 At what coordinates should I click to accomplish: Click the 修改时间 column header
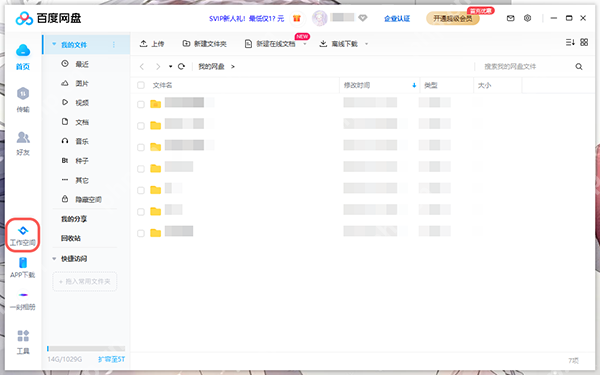coord(357,85)
